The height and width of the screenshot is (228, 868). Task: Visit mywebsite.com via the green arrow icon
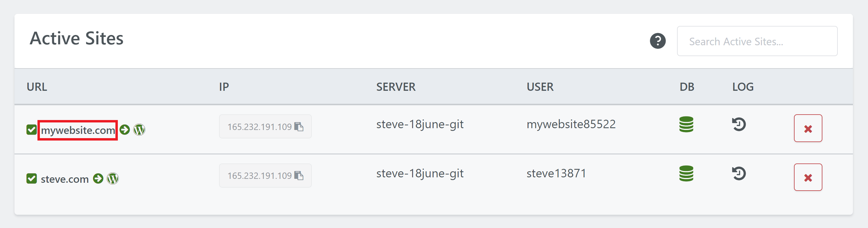pyautogui.click(x=125, y=130)
